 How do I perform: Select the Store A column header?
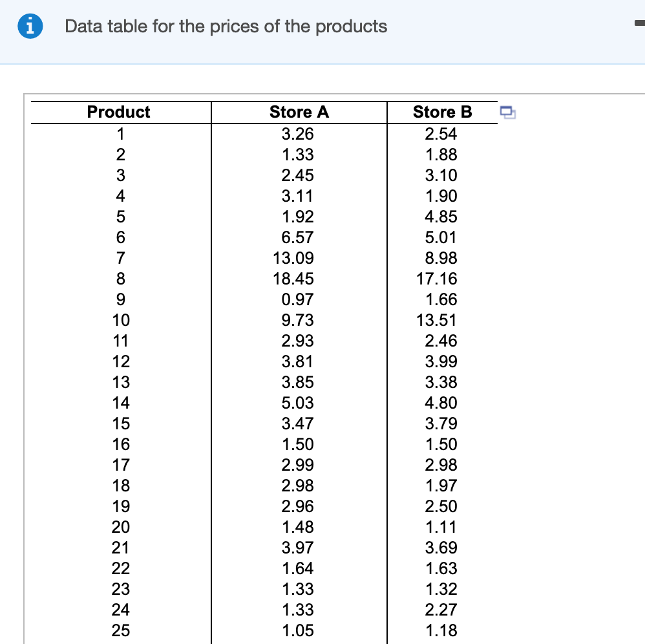(299, 112)
